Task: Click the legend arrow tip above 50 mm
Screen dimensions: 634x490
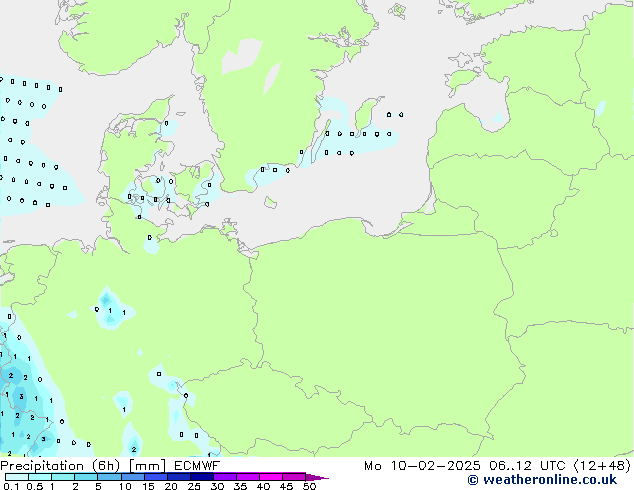Action: [x=317, y=477]
